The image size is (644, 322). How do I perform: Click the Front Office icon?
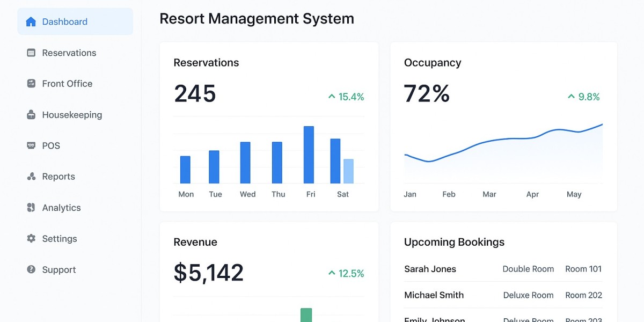[31, 84]
